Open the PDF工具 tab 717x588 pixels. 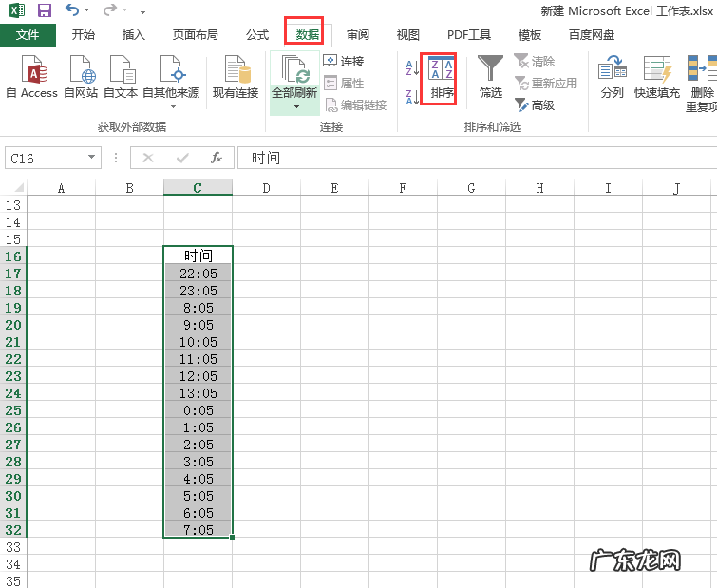469,35
